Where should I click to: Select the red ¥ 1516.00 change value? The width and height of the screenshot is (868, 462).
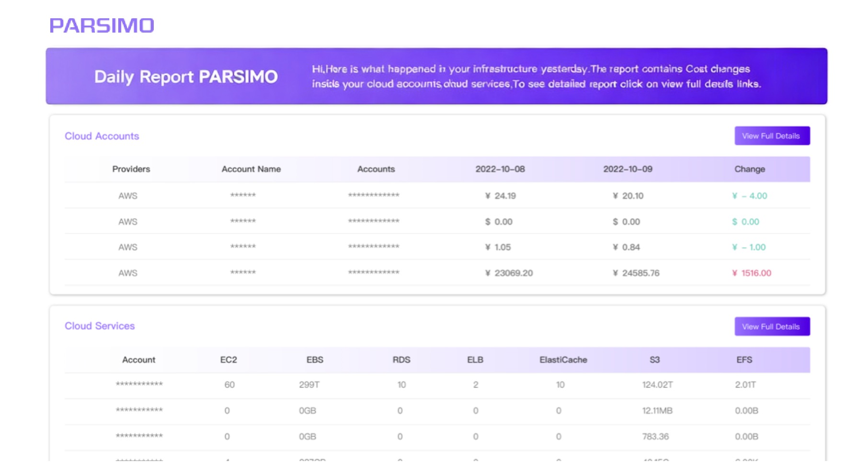click(752, 273)
